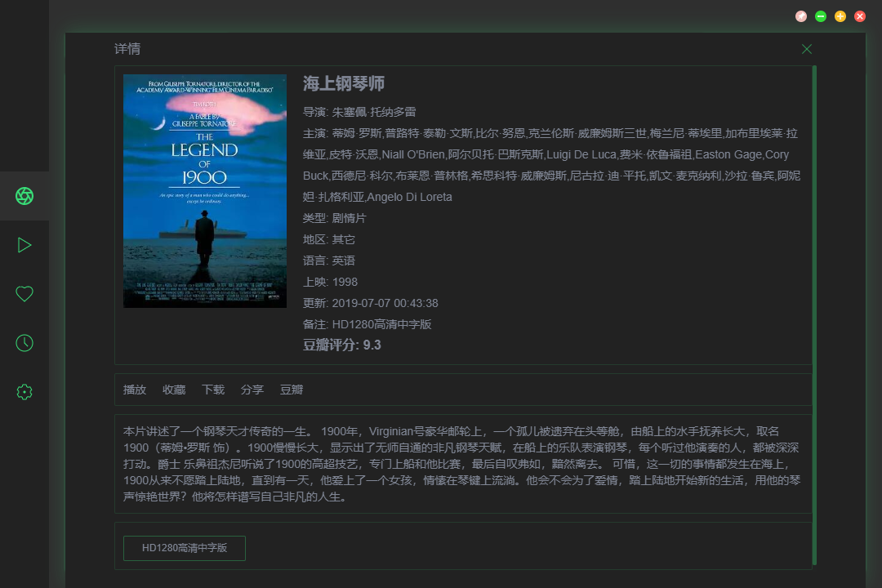Pin the window on top
This screenshot has height=588, width=882.
pyautogui.click(x=801, y=16)
